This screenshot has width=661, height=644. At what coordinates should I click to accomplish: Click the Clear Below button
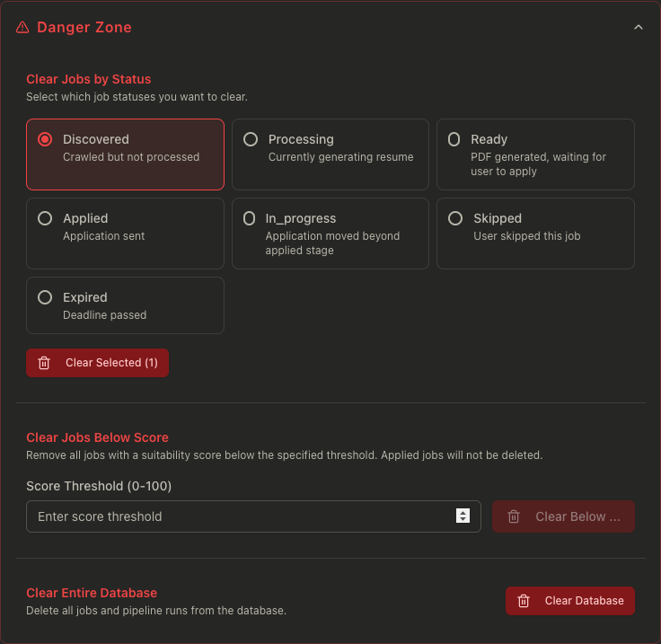(x=563, y=516)
